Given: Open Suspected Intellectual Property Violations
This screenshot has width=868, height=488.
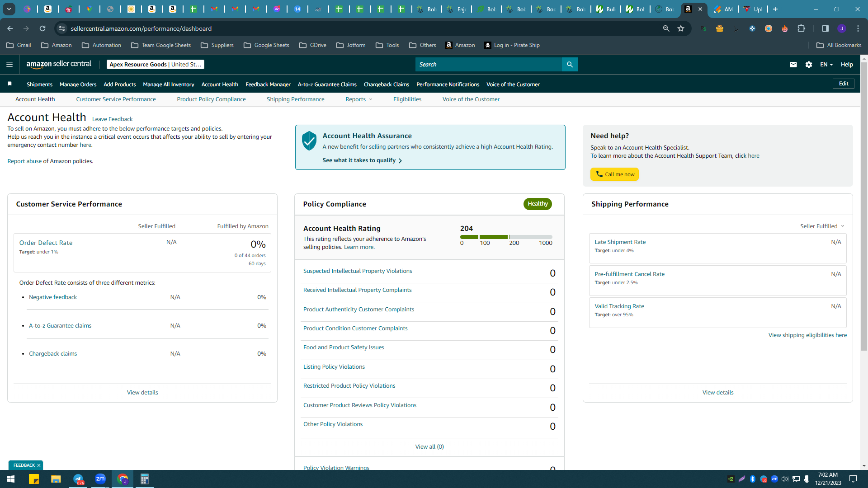Looking at the screenshot, I should tap(358, 271).
